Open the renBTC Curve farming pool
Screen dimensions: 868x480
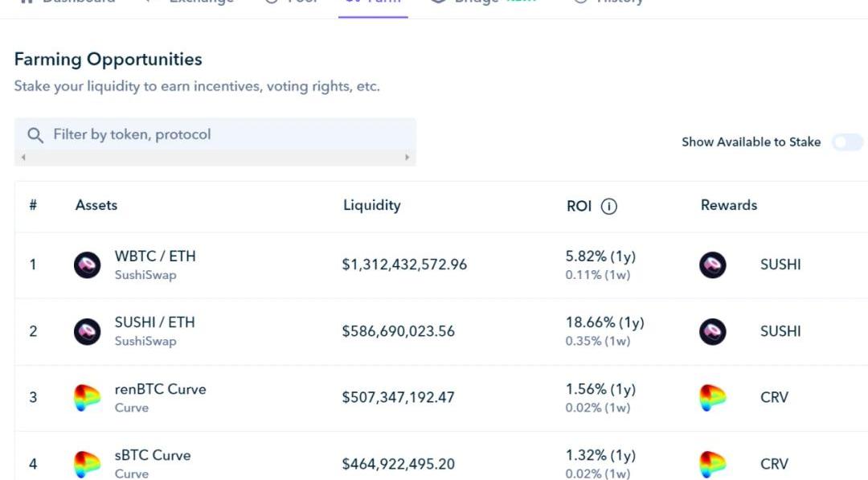click(161, 389)
